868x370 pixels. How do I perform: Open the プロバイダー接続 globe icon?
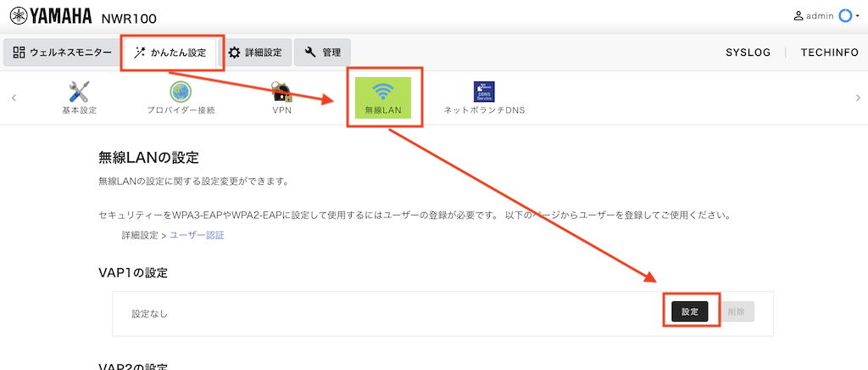coord(180,92)
